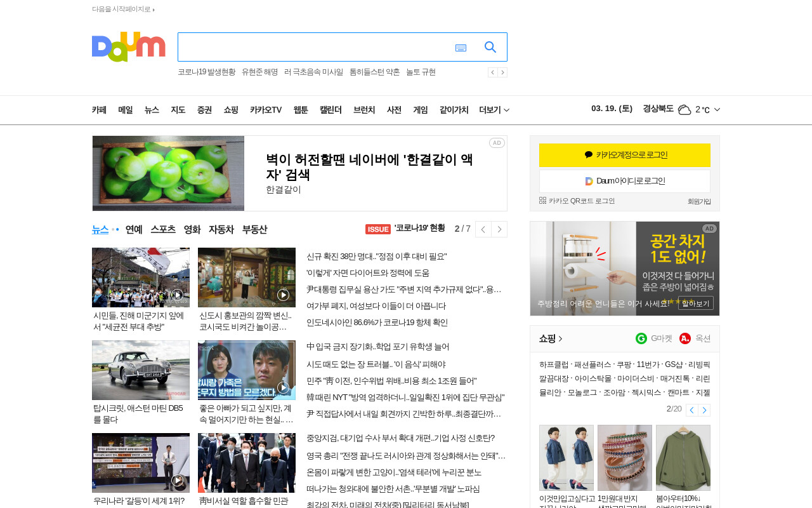Switch to the 스포츠 tab
Viewport: 812px width, 508px height.
(163, 229)
